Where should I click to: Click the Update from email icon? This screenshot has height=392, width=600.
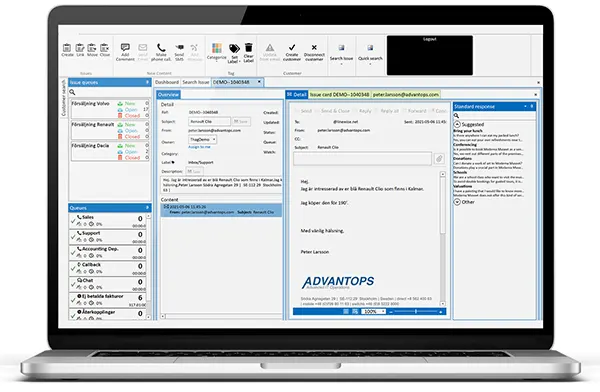270,47
